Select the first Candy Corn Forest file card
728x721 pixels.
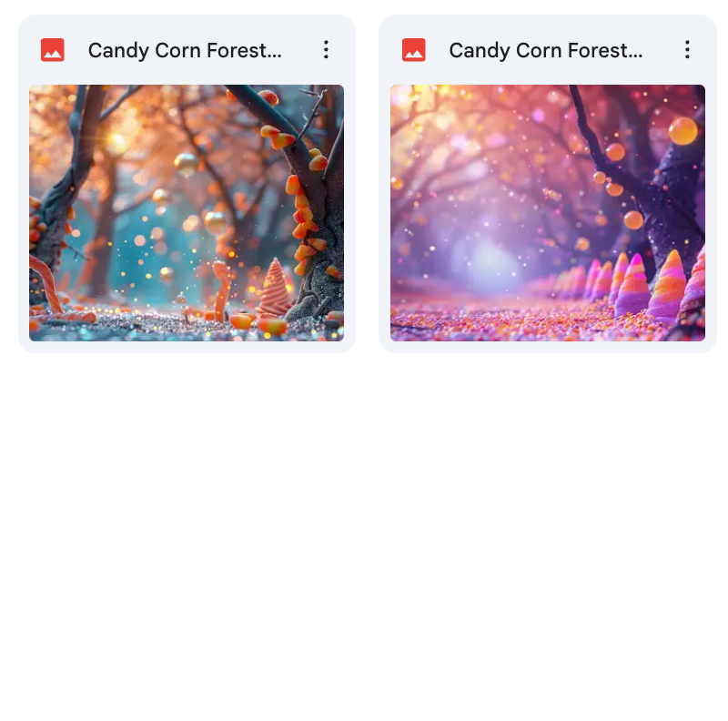[187, 184]
